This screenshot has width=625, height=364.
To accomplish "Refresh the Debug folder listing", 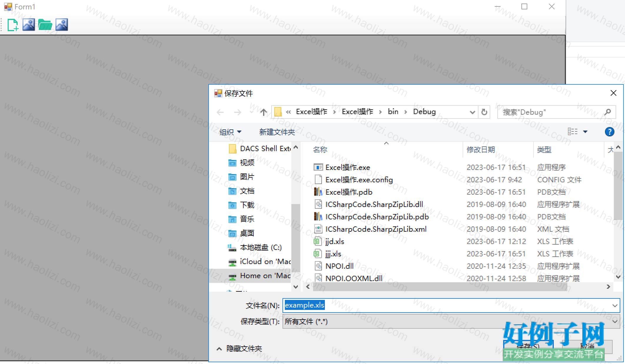I will 484,112.
